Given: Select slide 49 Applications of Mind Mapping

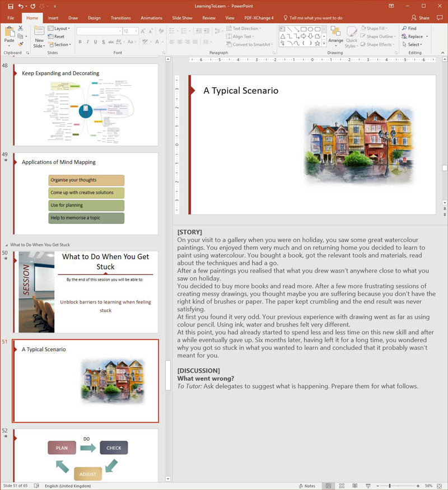Looking at the screenshot, I should [86, 193].
